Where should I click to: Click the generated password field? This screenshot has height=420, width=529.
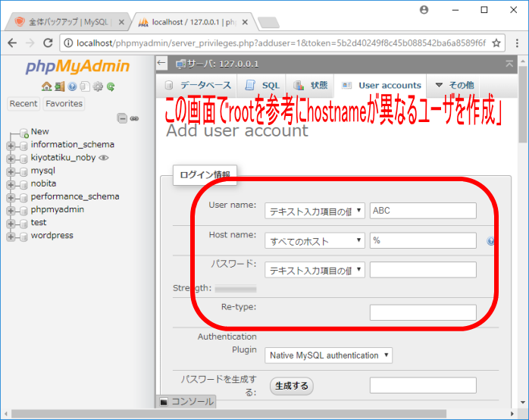423,385
